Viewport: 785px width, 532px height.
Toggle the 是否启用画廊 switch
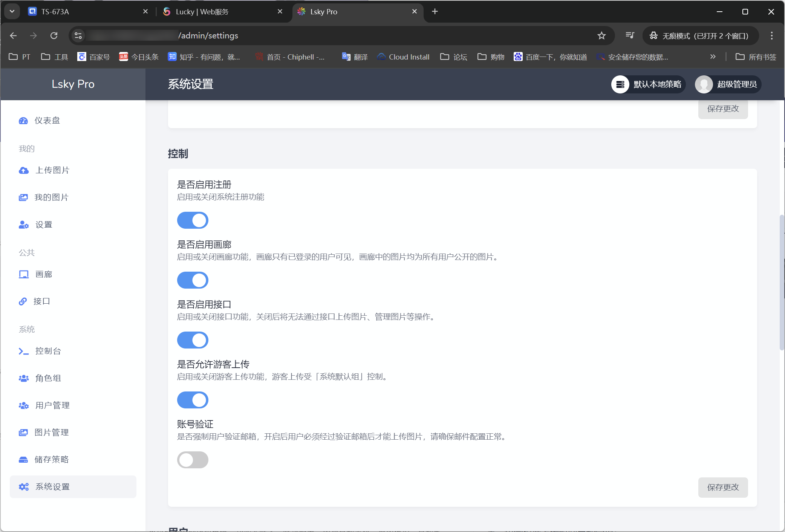[x=193, y=280]
